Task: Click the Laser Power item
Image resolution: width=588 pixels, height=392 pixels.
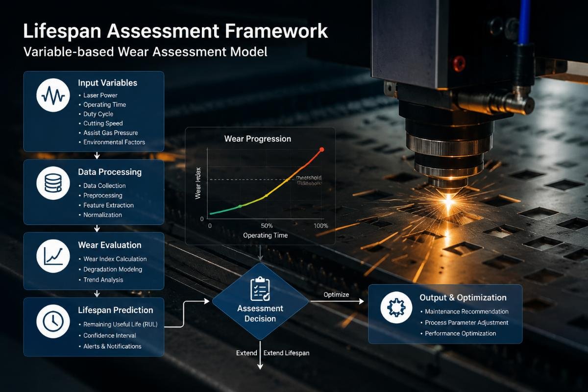Action: point(100,96)
